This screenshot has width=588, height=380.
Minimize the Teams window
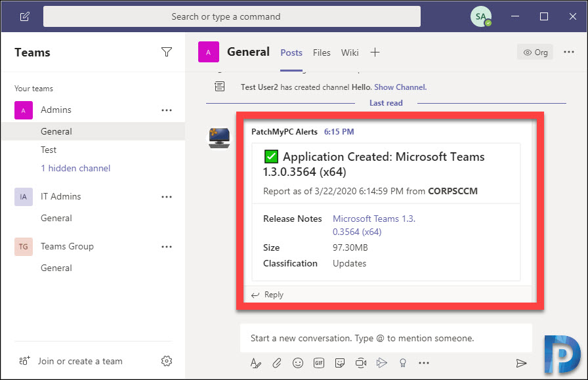[515, 16]
